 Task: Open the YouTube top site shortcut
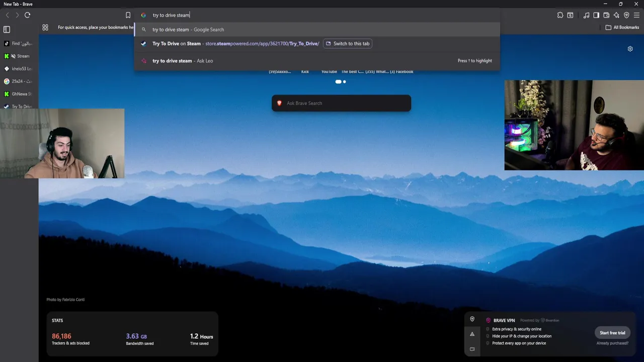329,71
